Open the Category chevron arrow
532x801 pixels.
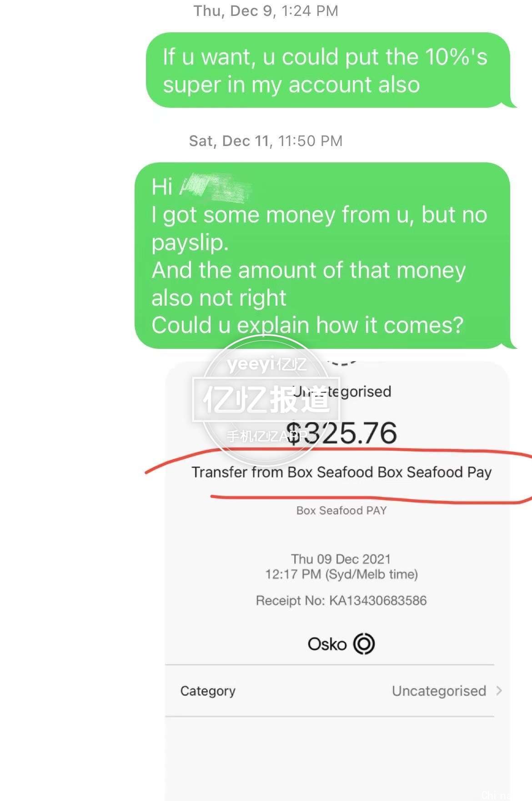pyautogui.click(x=499, y=691)
